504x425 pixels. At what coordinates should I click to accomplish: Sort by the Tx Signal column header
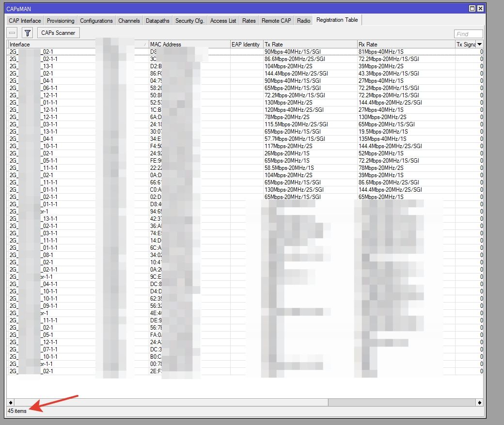tap(465, 45)
